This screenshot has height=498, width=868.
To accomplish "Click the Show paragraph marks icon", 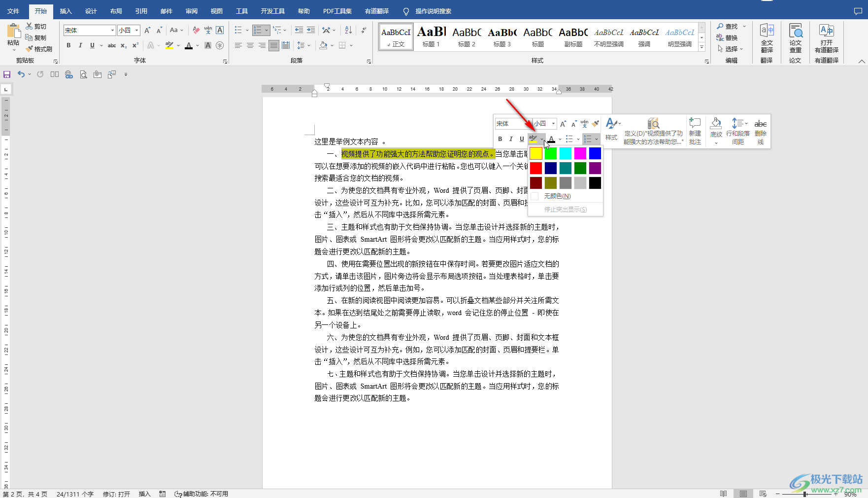I will [x=364, y=30].
